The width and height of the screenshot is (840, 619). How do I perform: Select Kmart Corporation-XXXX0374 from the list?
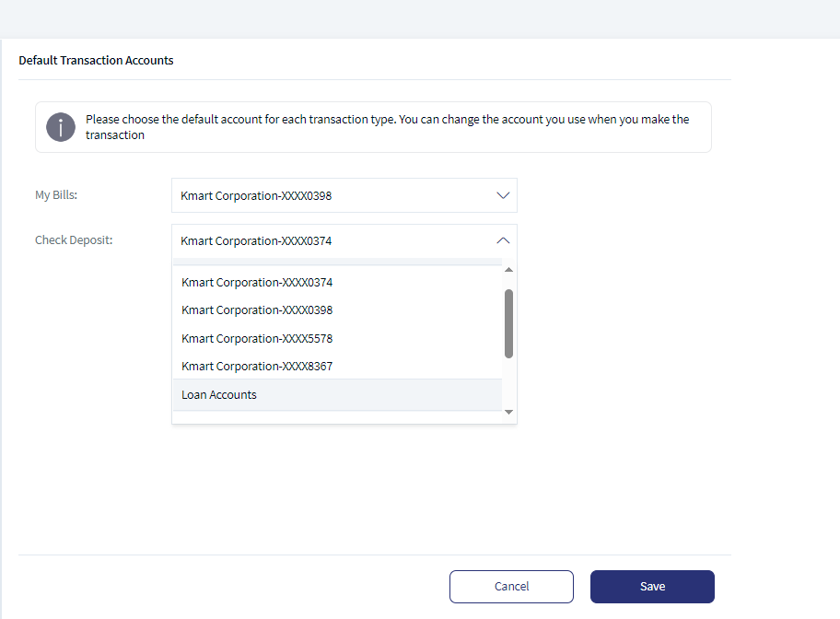337,283
